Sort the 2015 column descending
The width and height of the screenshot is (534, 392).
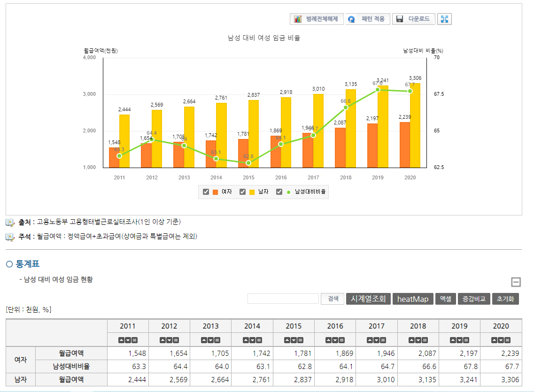[294, 340]
